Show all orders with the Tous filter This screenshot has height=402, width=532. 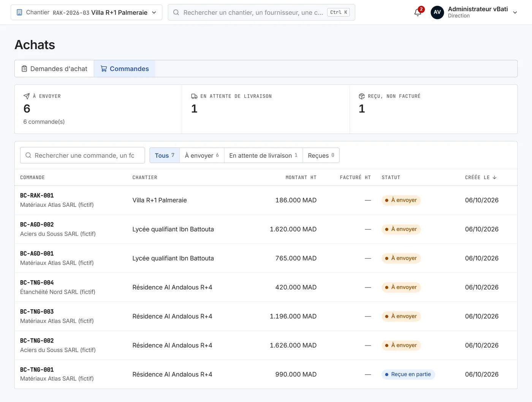(165, 156)
